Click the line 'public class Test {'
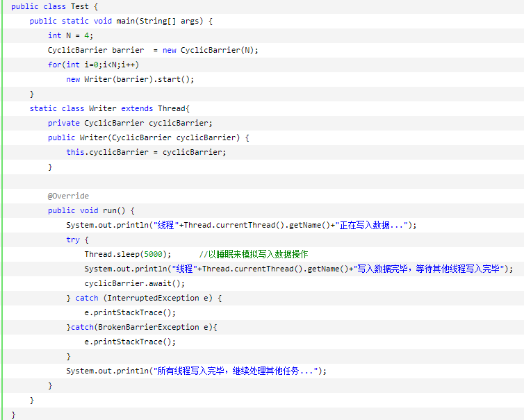The image size is (524, 420). tap(54, 7)
